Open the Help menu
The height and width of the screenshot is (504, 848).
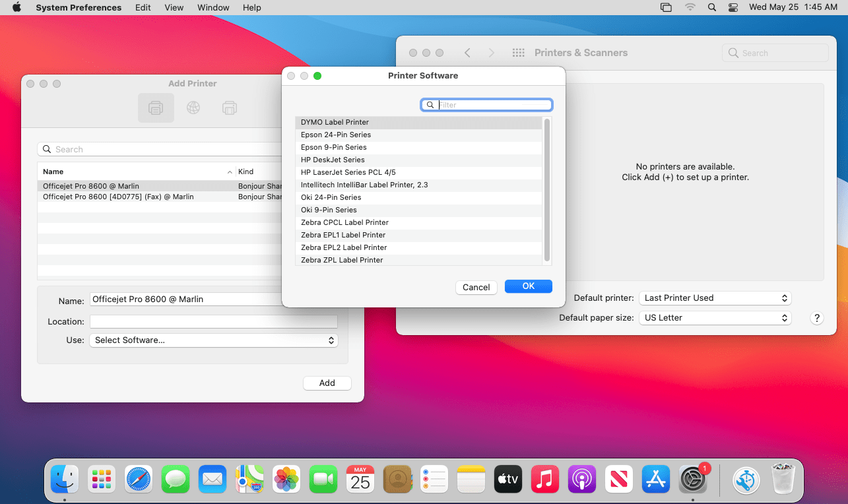pos(252,7)
